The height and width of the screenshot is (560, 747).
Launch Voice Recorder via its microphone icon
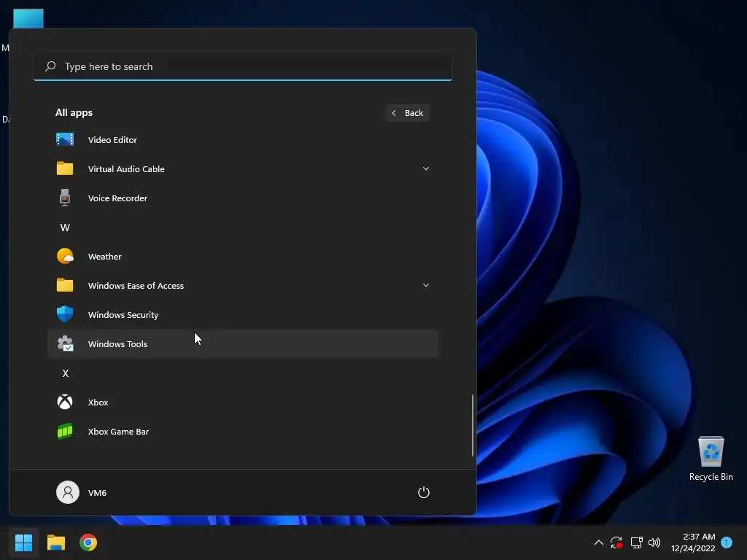(x=65, y=198)
